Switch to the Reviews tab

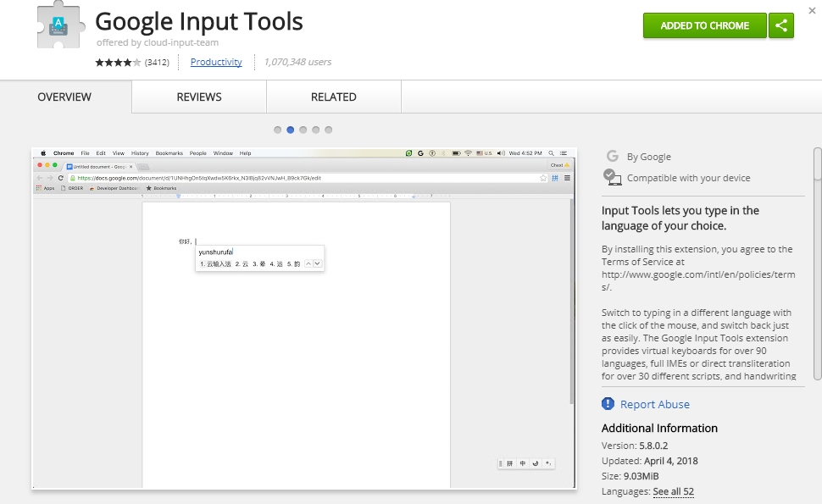pyautogui.click(x=199, y=97)
